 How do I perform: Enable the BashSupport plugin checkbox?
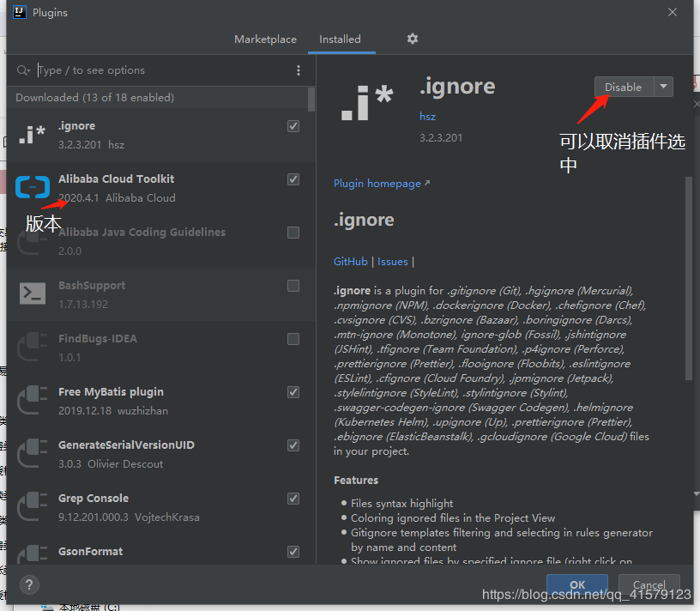point(293,286)
